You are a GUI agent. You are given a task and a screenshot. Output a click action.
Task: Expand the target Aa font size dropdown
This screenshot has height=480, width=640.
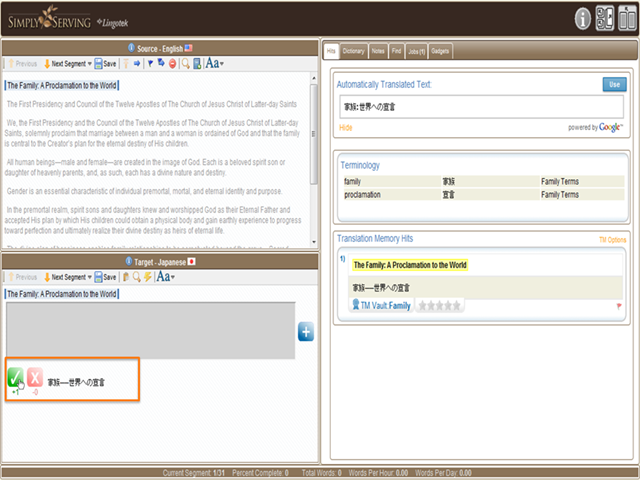click(x=166, y=277)
